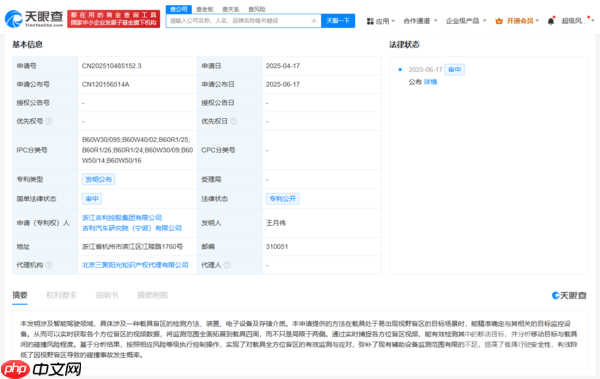Click the red 商业查询工具 banner

click(x=114, y=19)
